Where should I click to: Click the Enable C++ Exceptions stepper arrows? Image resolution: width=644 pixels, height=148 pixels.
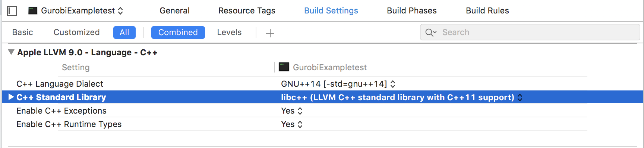pyautogui.click(x=300, y=111)
